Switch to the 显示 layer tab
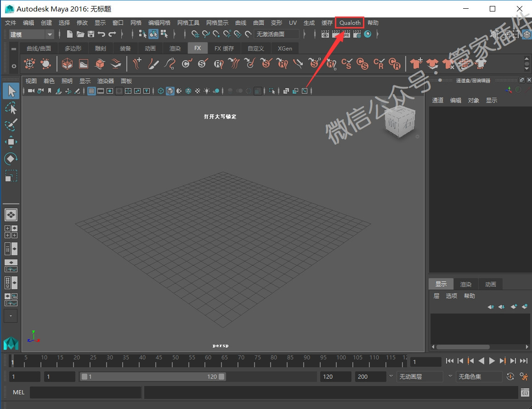Image resolution: width=532 pixels, height=409 pixels. click(441, 284)
